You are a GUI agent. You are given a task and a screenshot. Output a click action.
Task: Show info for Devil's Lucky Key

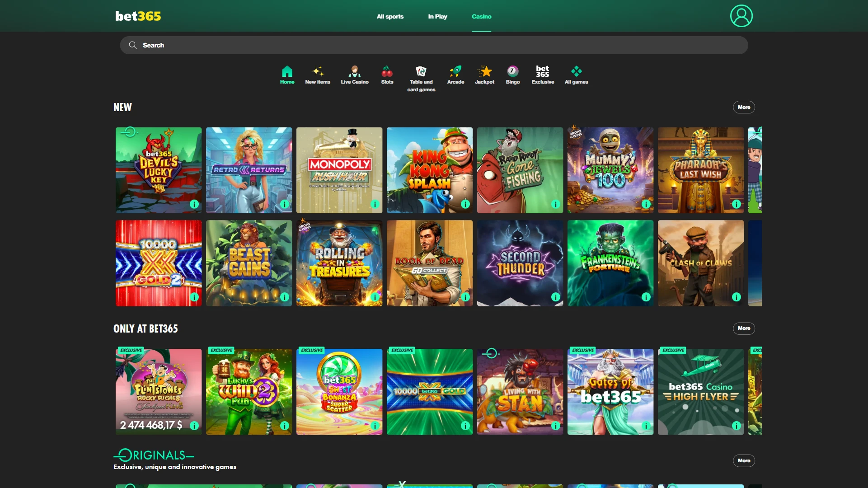pos(194,204)
